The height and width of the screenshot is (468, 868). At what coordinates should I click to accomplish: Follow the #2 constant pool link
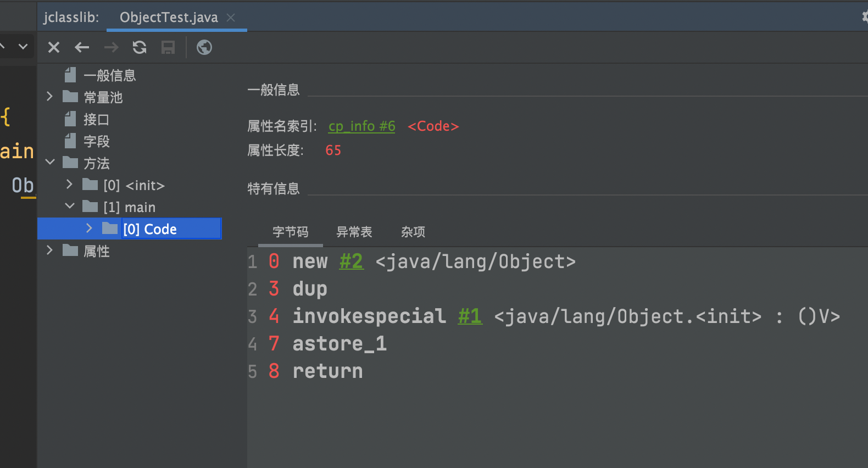pyautogui.click(x=351, y=261)
